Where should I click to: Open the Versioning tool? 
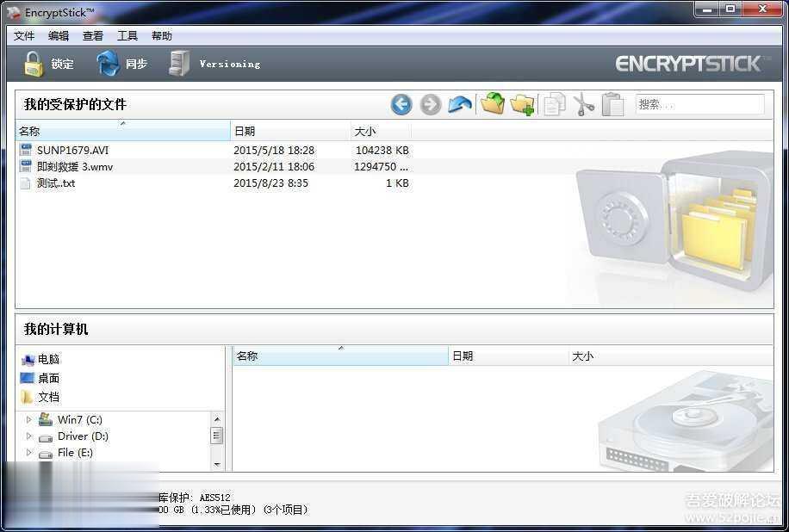pos(214,64)
